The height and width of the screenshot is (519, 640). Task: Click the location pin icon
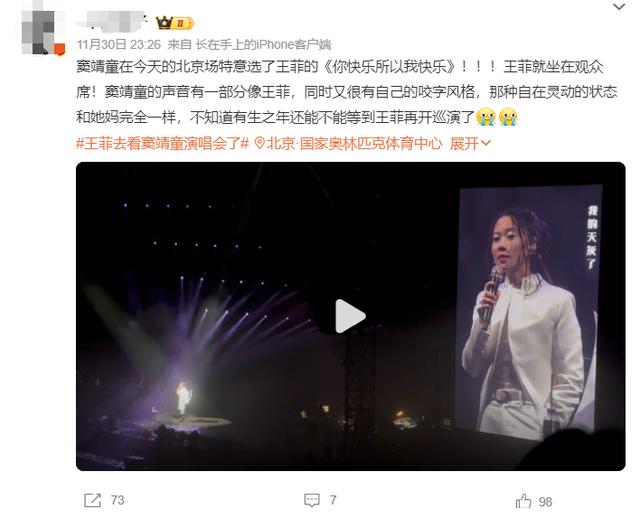[260, 144]
